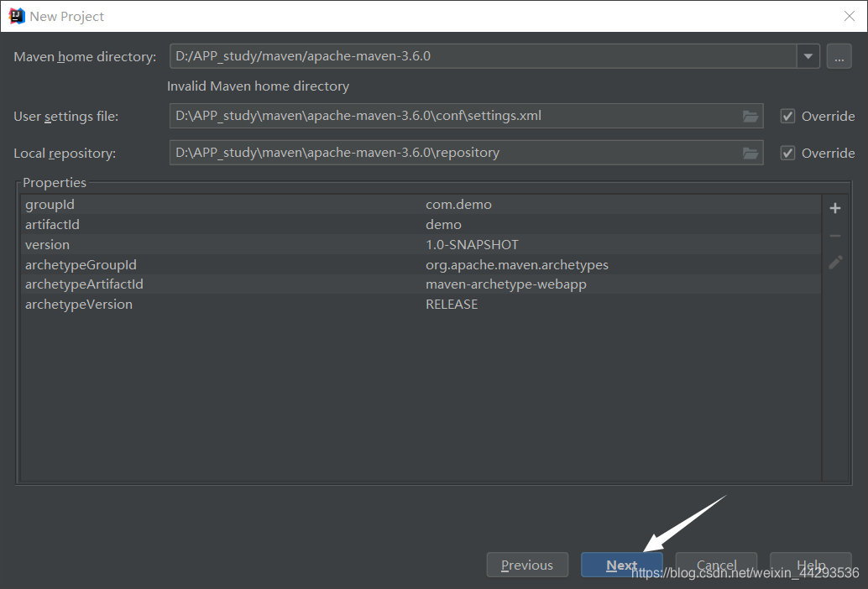Click the IntelliJ IDEA logo in title bar

click(17, 16)
